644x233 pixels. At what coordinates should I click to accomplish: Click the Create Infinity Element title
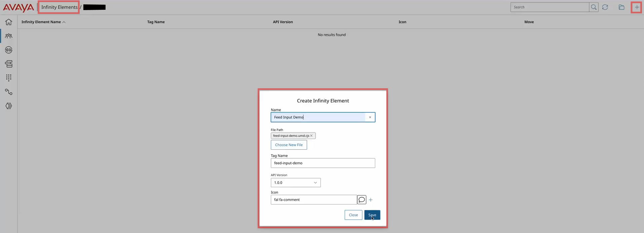[323, 101]
